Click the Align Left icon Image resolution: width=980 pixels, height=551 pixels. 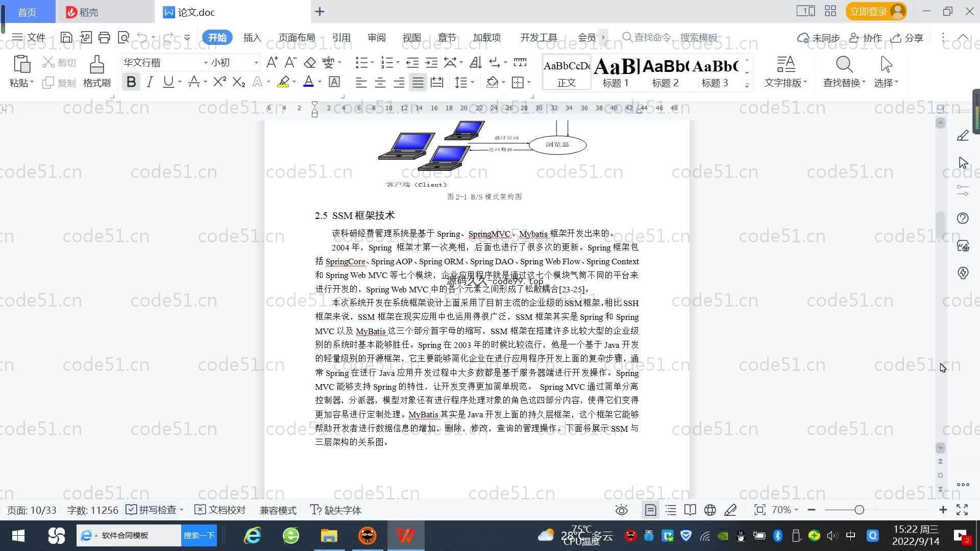tap(361, 82)
